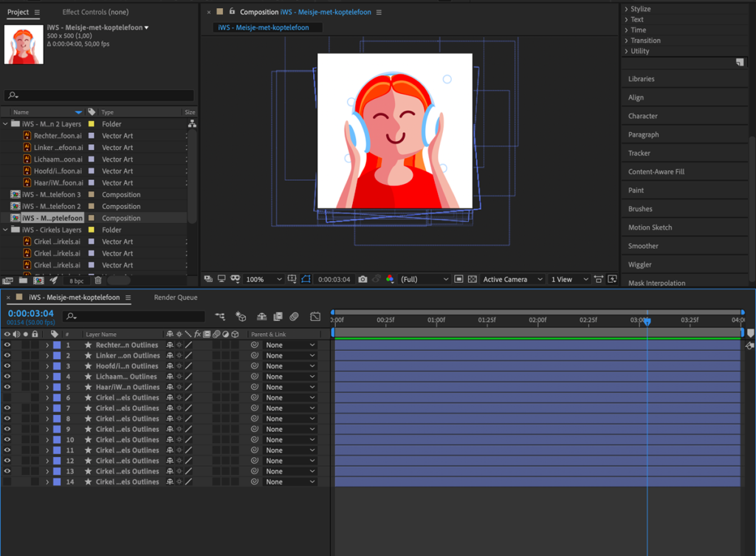Expand layer 3 Hoofd Outlines properties
756x556 pixels.
(x=47, y=366)
